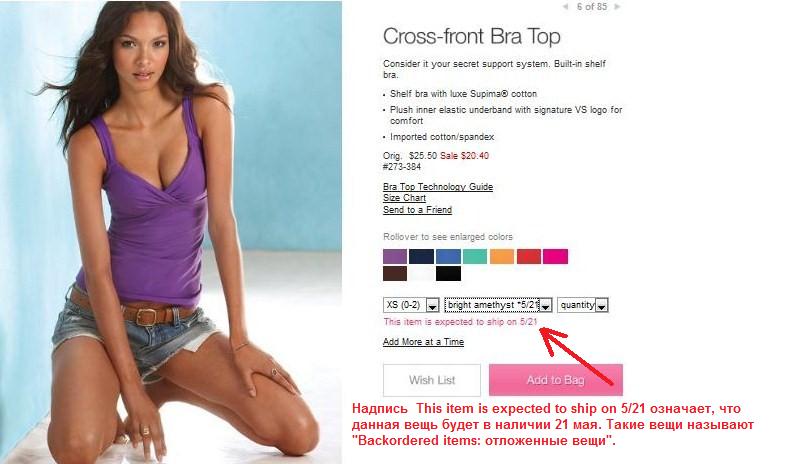
Task: Select the dark brown color swatch
Action: pyautogui.click(x=395, y=273)
